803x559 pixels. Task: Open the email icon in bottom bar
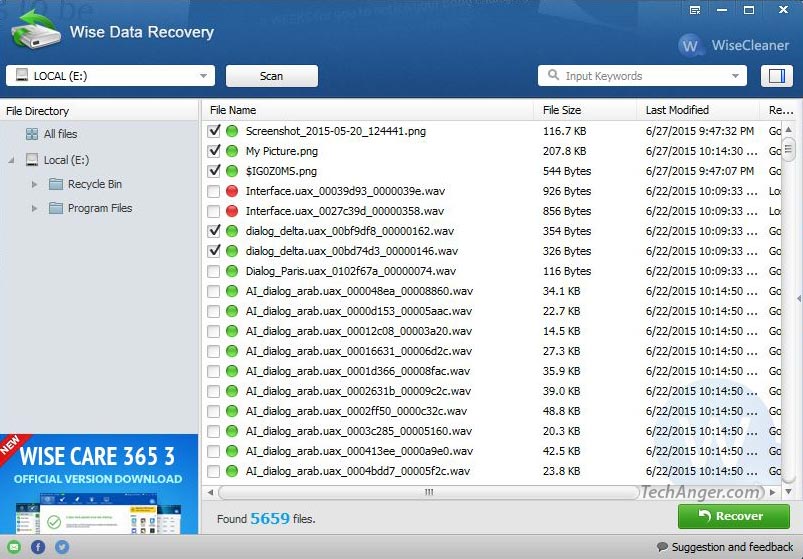(x=14, y=547)
